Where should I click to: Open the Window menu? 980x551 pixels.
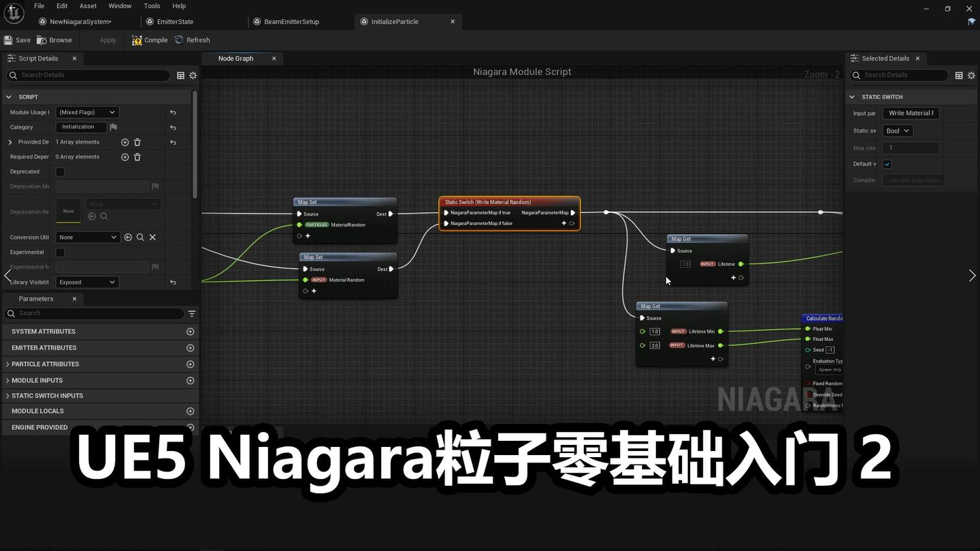[120, 6]
